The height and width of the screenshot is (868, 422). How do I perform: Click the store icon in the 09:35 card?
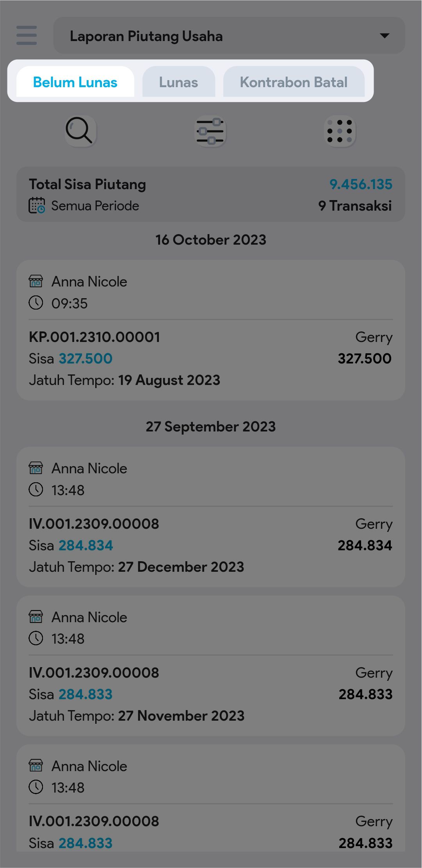point(36,281)
